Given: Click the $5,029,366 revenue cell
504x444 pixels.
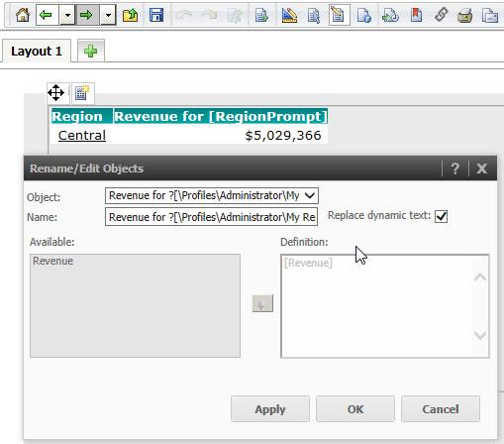Looking at the screenshot, I should [283, 136].
